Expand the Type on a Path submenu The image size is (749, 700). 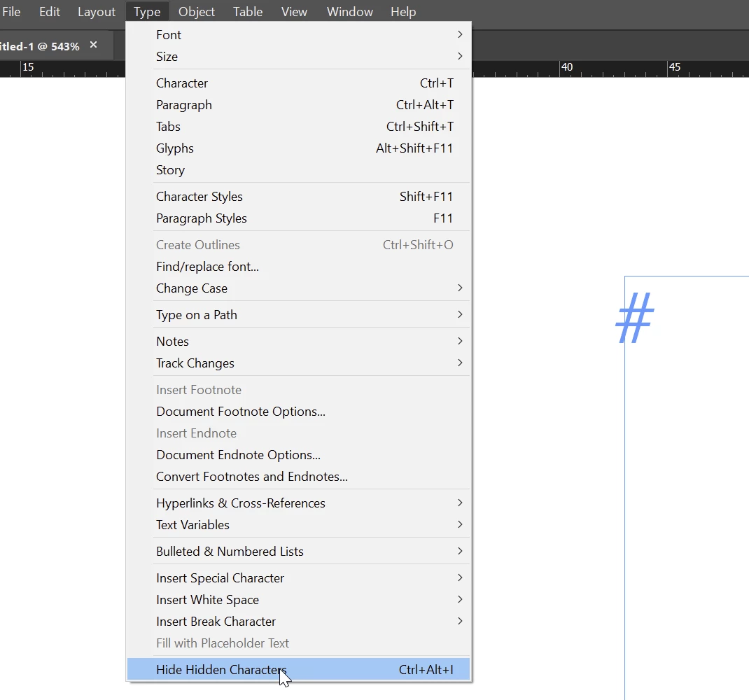298,315
